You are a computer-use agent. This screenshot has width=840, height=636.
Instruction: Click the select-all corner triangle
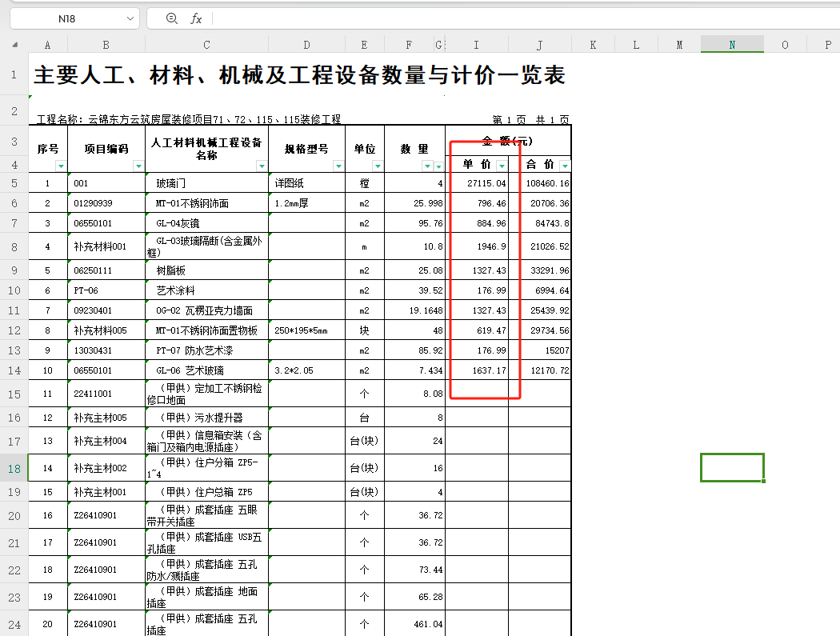tap(15, 45)
